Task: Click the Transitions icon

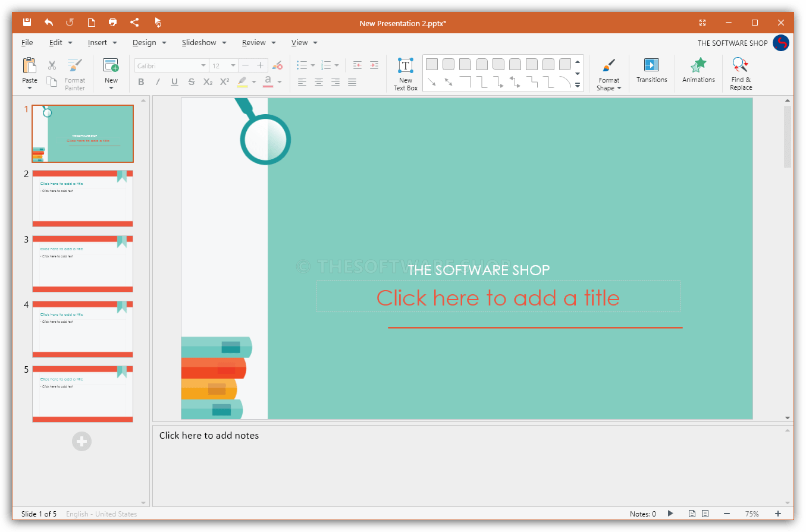Action: [651, 73]
